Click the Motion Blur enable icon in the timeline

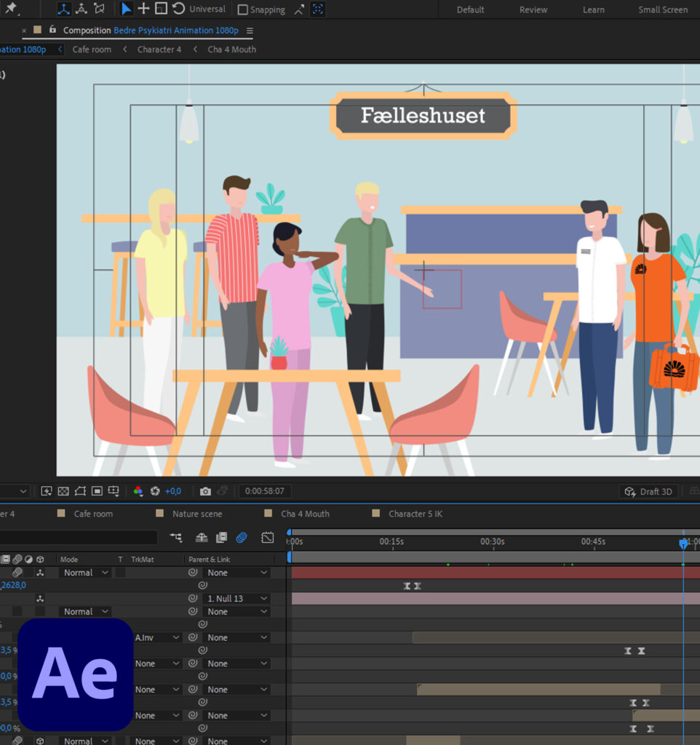pyautogui.click(x=242, y=538)
